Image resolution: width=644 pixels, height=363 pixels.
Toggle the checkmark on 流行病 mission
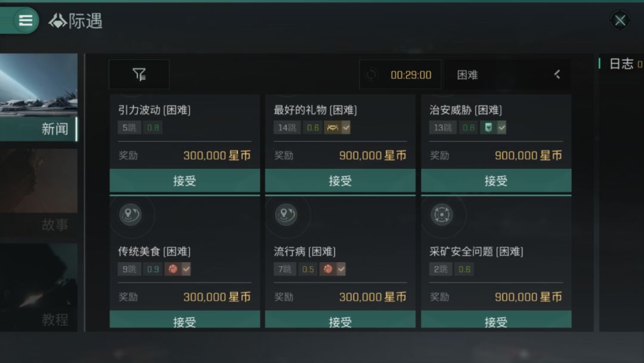coord(341,269)
